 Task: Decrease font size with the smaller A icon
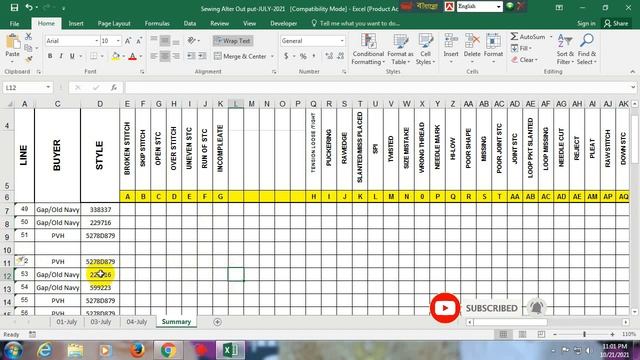(139, 41)
